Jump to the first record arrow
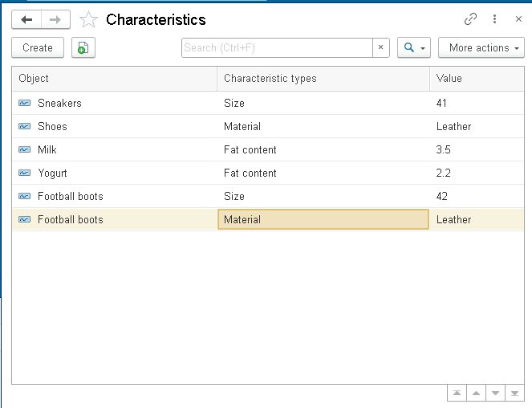 click(457, 393)
